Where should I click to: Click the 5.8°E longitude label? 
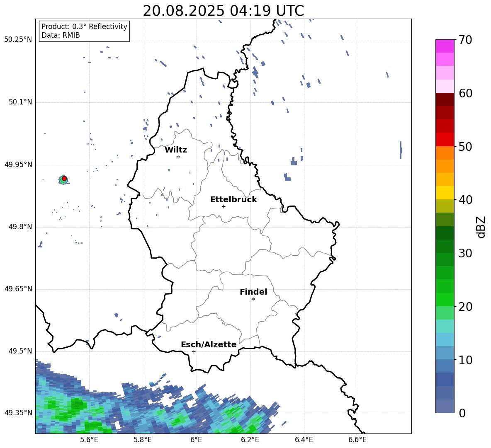(x=143, y=440)
